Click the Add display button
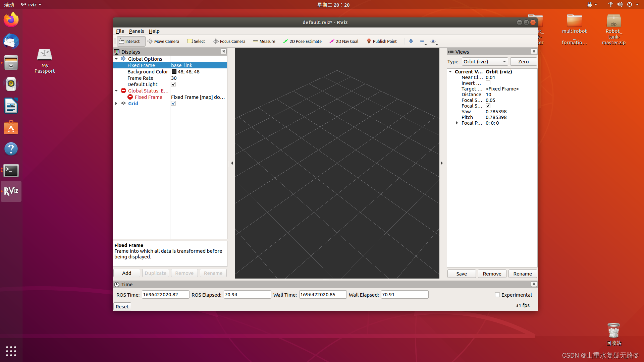Image resolution: width=644 pixels, height=362 pixels. point(127,273)
